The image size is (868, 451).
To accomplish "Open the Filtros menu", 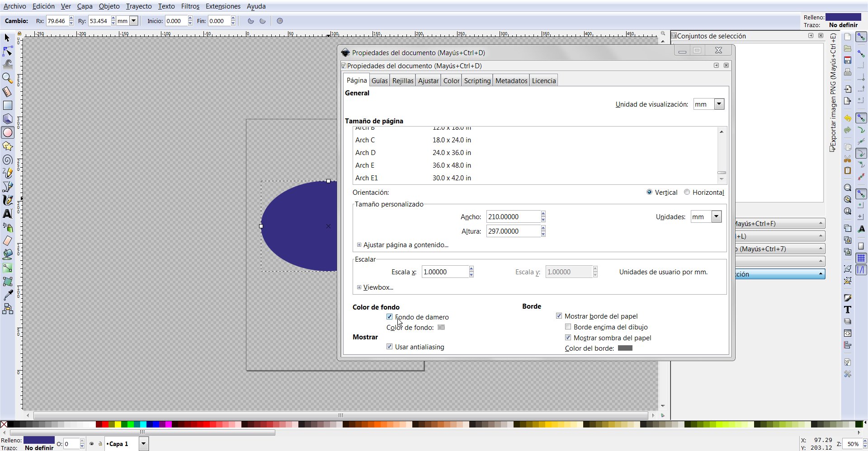I will pos(190,6).
